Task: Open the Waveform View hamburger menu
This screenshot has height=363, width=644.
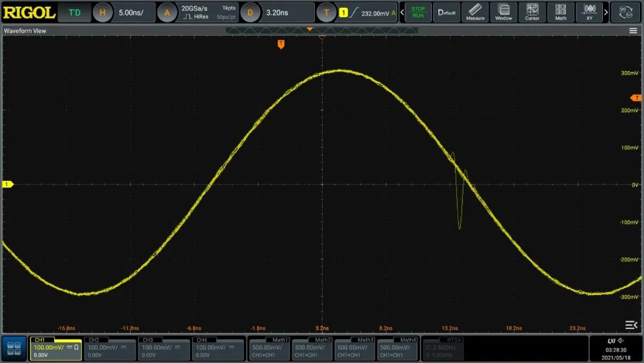Action: 633,31
